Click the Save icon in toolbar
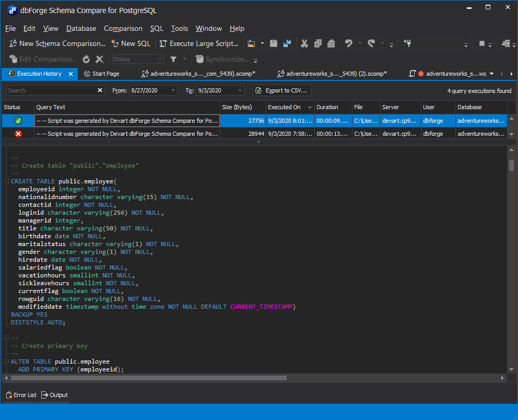518x420 pixels. 274,43
